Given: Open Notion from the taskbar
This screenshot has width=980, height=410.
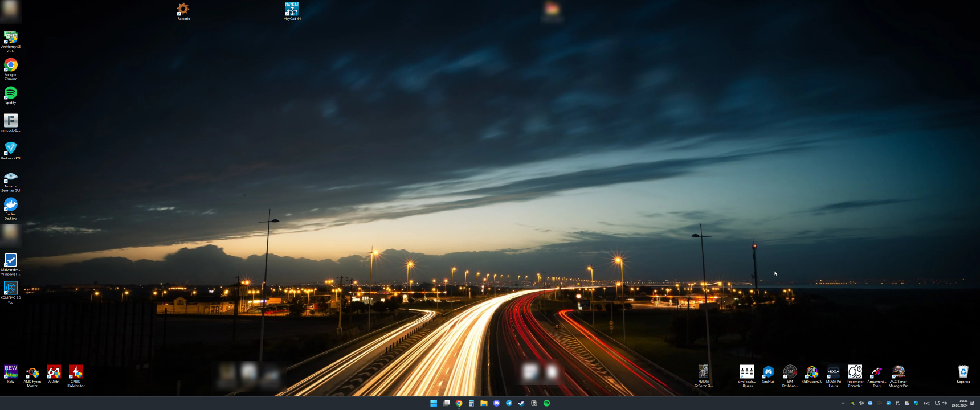Looking at the screenshot, I should pyautogui.click(x=534, y=403).
